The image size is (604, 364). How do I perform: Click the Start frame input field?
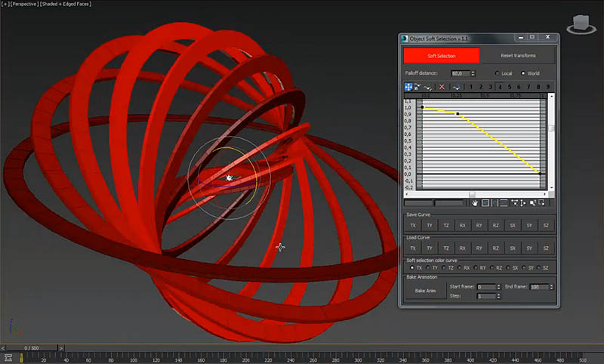(486, 287)
